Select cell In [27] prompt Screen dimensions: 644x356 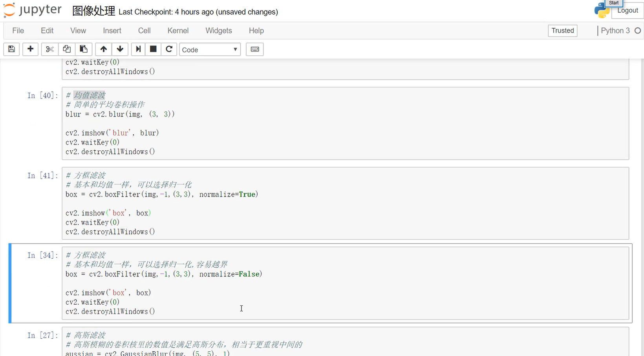pos(42,335)
